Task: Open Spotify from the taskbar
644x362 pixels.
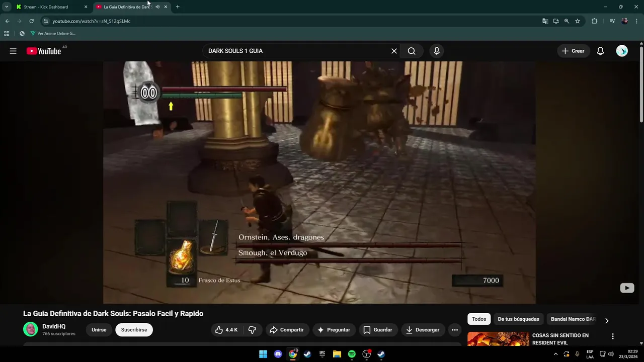Action: 352,354
